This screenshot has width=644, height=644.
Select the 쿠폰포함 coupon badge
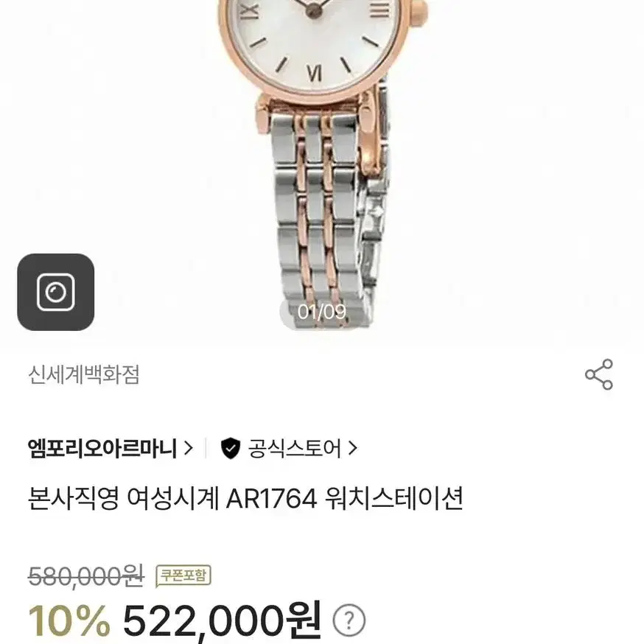coord(183,575)
